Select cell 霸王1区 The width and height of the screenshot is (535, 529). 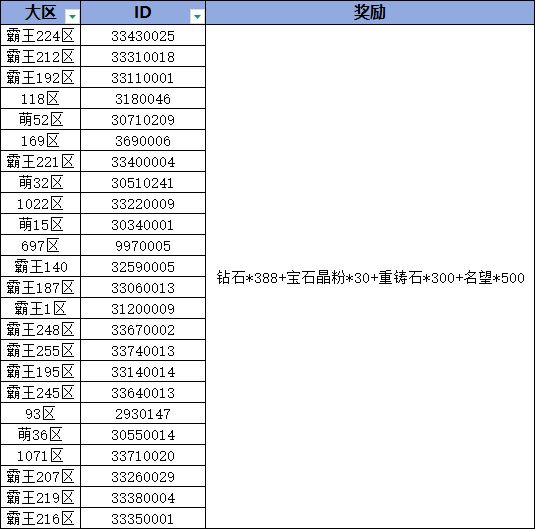41,308
